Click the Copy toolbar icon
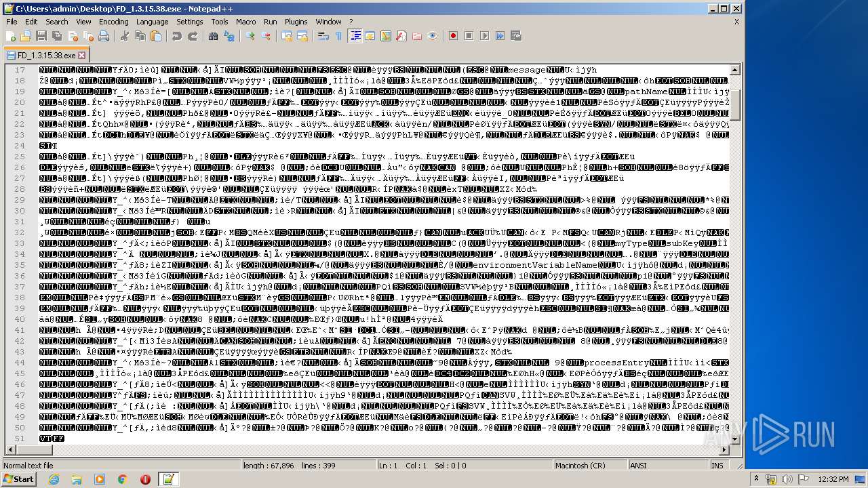This screenshot has height=488, width=868. (140, 36)
